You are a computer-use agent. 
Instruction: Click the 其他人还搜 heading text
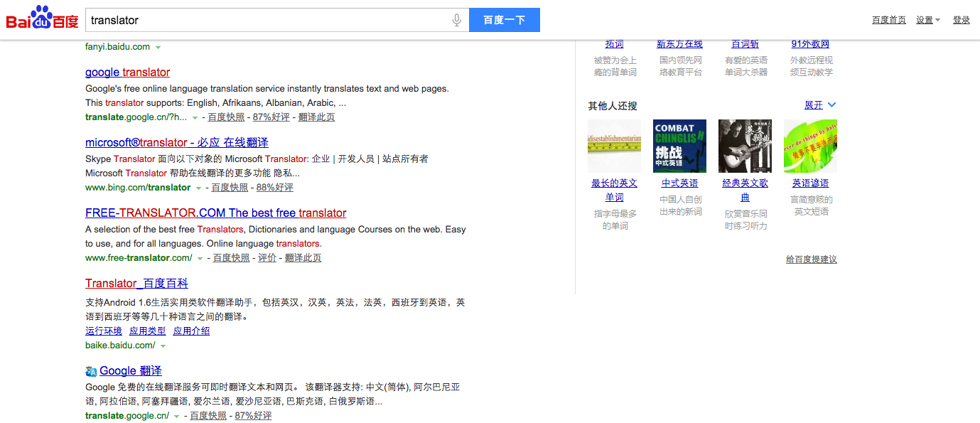point(613,105)
